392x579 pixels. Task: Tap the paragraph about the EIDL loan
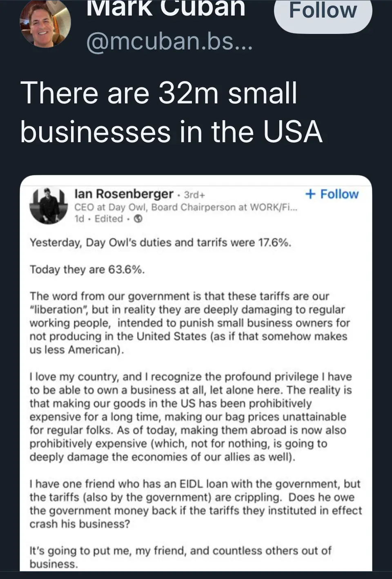click(196, 504)
